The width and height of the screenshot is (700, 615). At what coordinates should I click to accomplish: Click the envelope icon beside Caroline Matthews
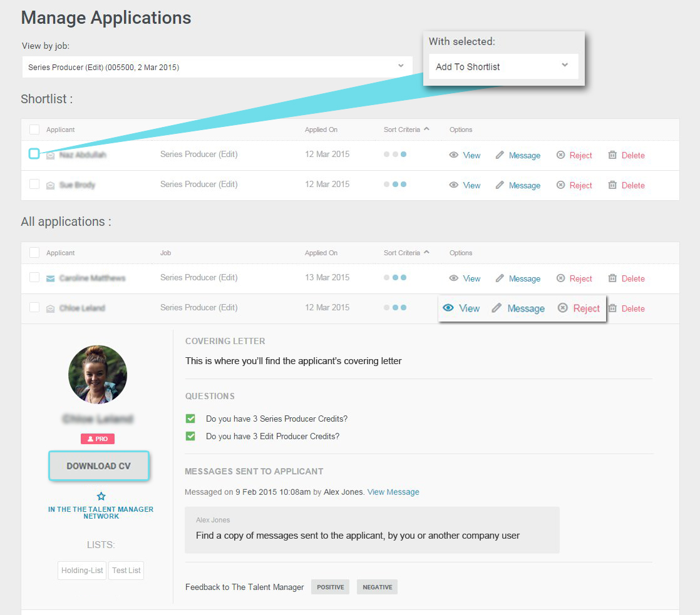click(50, 278)
